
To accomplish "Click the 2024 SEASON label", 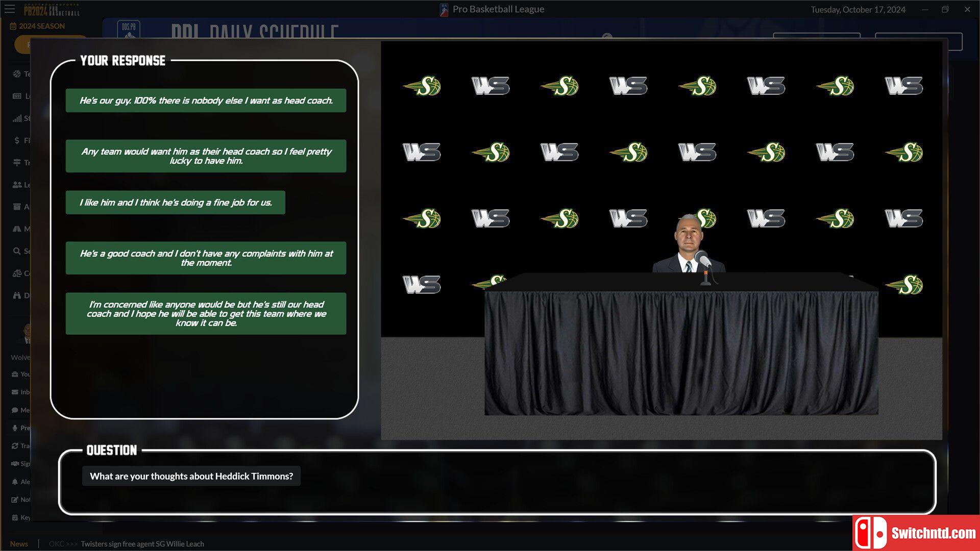I will click(x=42, y=26).
